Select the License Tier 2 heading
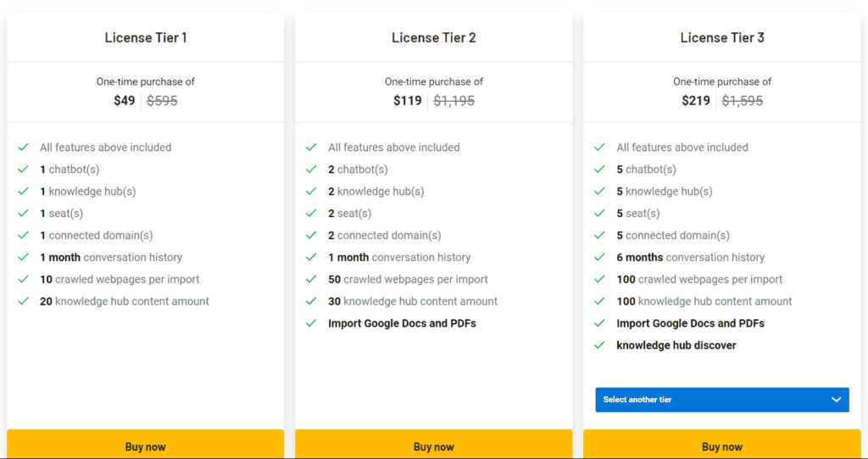 click(434, 37)
